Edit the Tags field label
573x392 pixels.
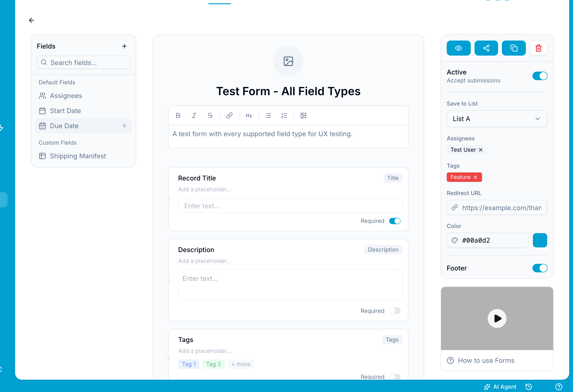185,339
